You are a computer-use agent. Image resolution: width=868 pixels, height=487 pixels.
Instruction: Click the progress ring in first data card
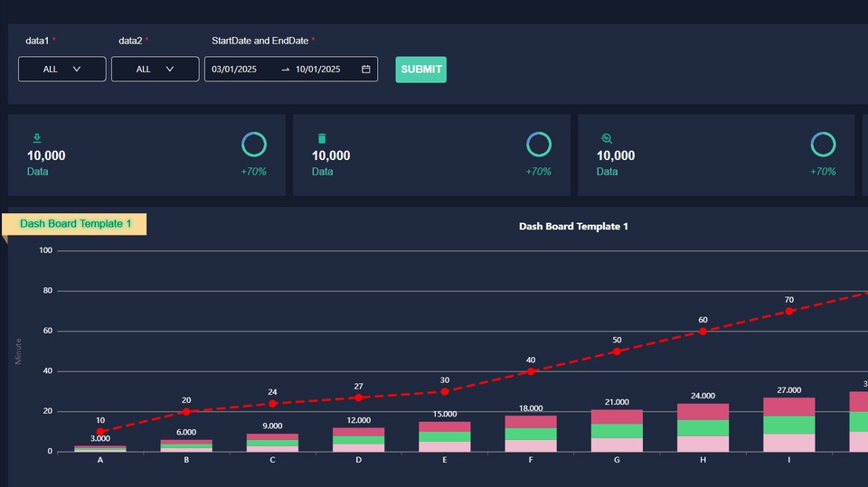tap(254, 145)
